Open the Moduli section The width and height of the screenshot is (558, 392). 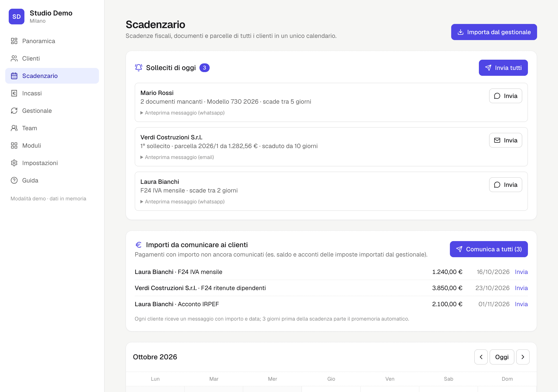click(52, 145)
